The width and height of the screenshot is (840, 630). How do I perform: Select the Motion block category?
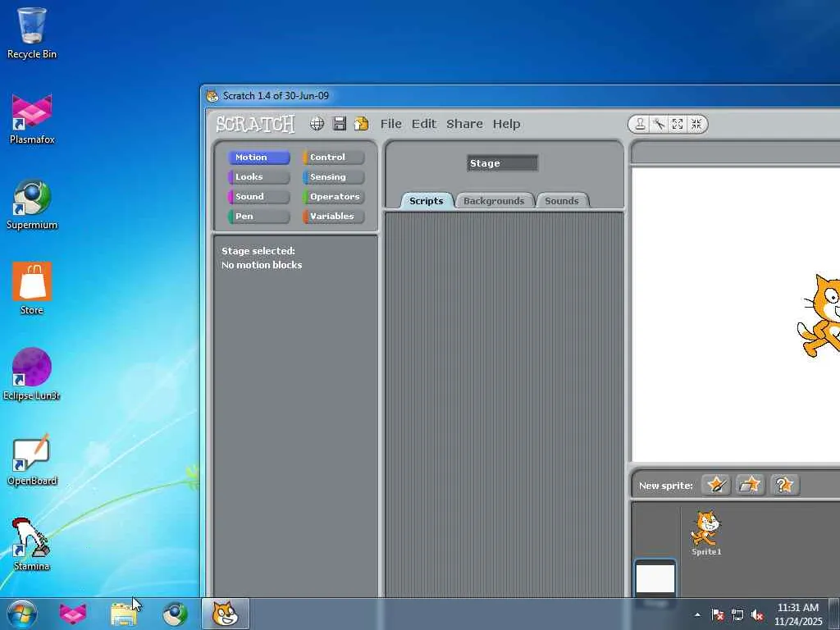click(258, 157)
